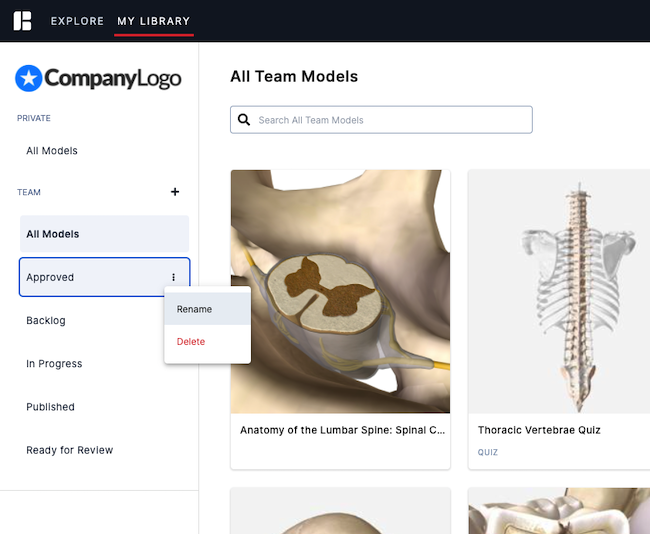Open the Lumbar Spine spinal cord thumbnail

point(340,291)
